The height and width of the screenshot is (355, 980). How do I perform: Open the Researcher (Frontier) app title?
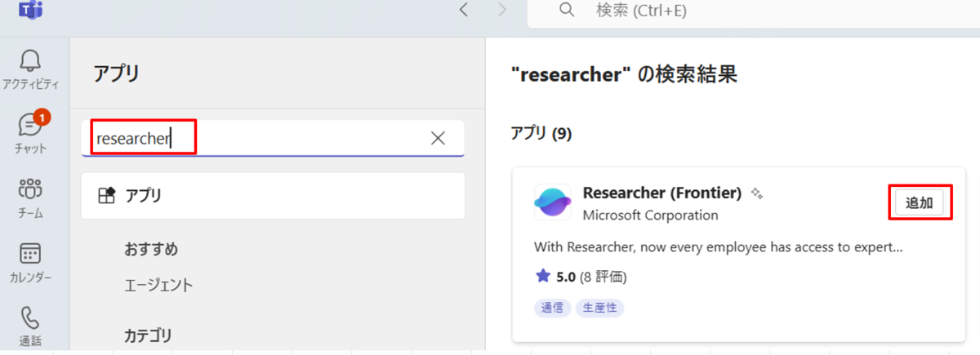(x=662, y=193)
